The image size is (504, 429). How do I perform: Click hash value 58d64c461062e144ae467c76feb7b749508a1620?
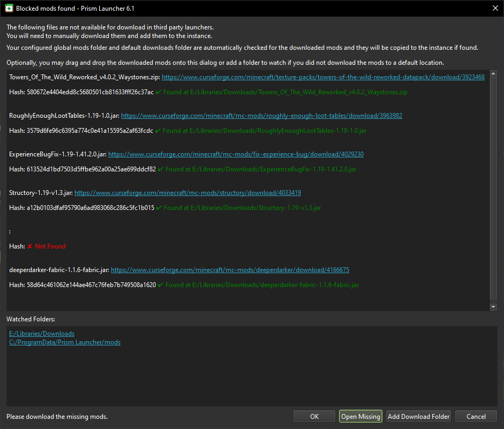pos(91,285)
